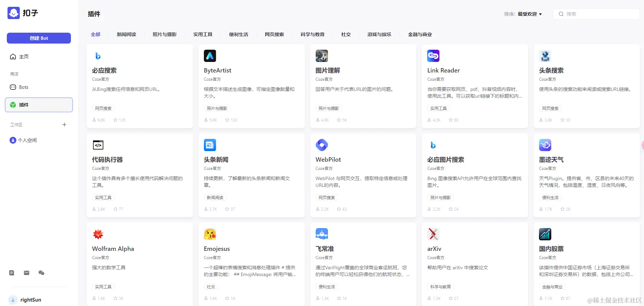Viewport: 644px width, 306px height.
Task: Click the 便利生活 tag on 墨迹天气 card
Action: tap(550, 198)
